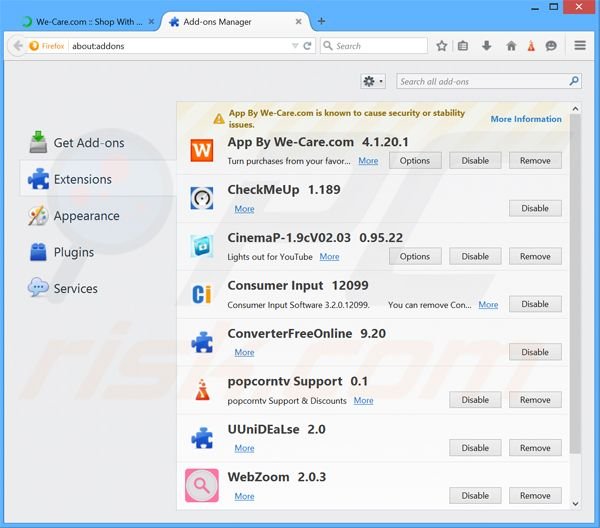Open Options for App By We-Care.com
Screen dimensions: 600x528
pyautogui.click(x=415, y=160)
